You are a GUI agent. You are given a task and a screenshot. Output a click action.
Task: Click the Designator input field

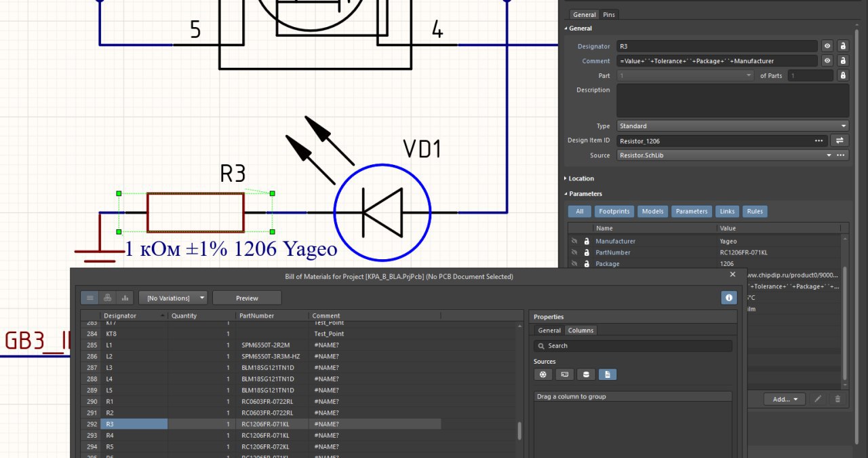717,46
